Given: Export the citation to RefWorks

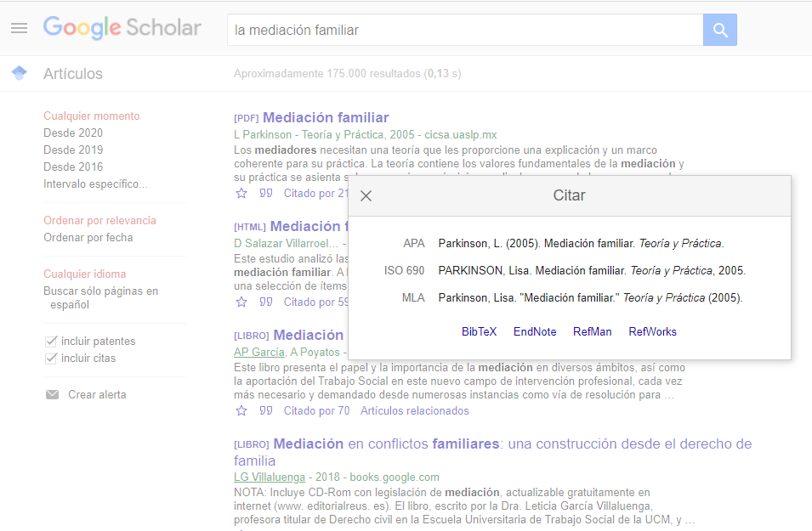Looking at the screenshot, I should pyautogui.click(x=652, y=332).
